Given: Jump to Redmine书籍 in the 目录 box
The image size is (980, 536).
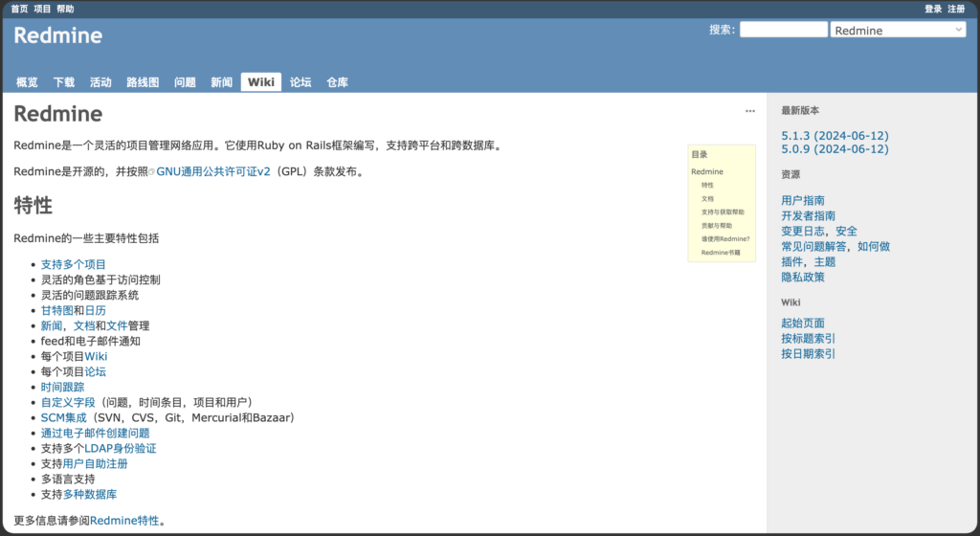Looking at the screenshot, I should click(721, 253).
